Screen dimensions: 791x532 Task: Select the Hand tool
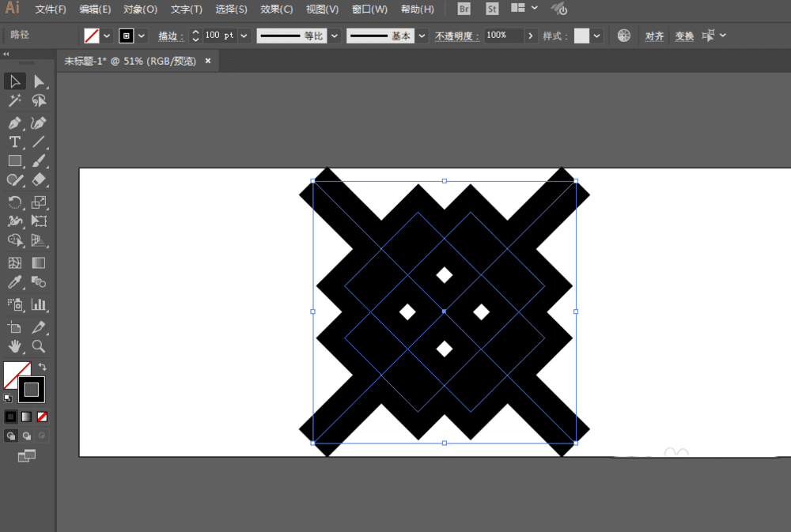coord(14,346)
